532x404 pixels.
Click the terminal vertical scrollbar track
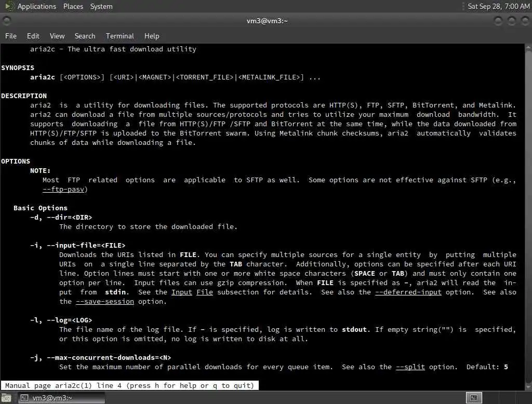point(528,217)
